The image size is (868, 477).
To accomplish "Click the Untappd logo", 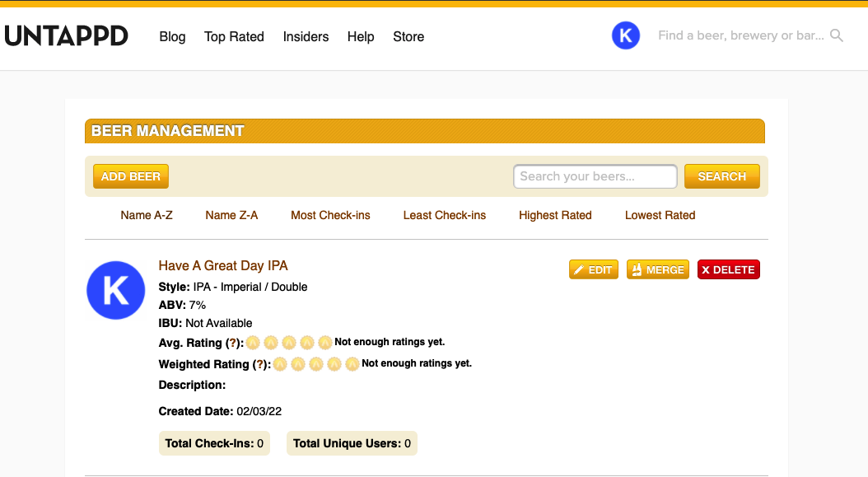I will click(x=66, y=36).
